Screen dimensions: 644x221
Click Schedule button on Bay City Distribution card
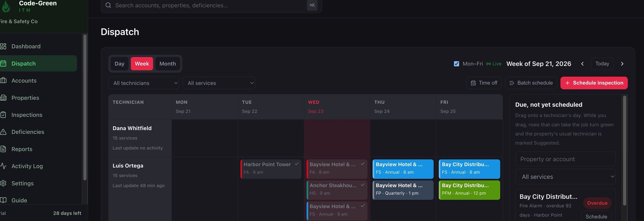tap(596, 216)
